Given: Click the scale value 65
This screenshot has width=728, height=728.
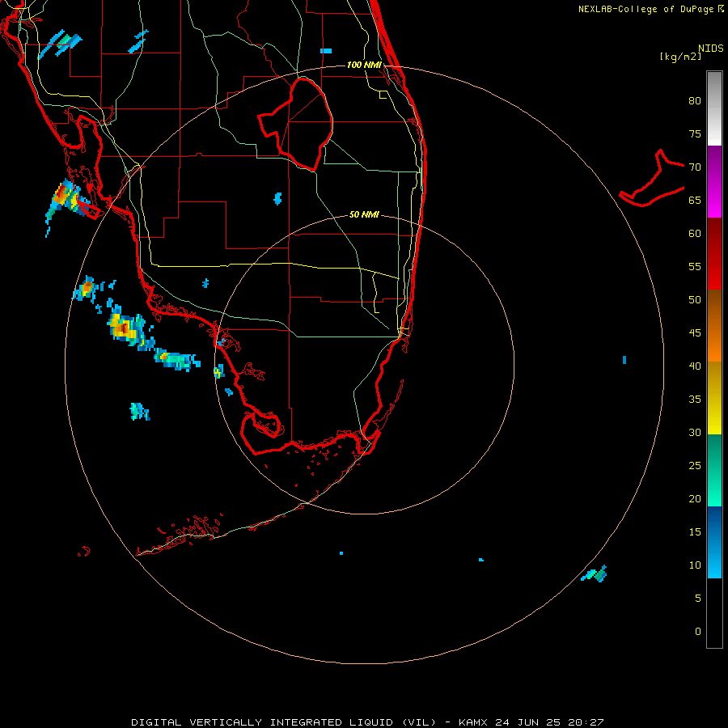Looking at the screenshot, I should click(x=695, y=200).
